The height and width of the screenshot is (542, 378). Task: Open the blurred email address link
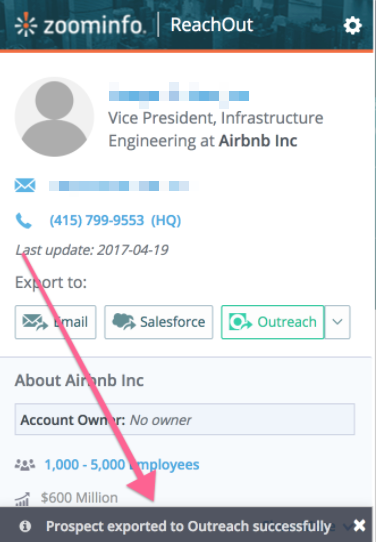[x=119, y=186]
